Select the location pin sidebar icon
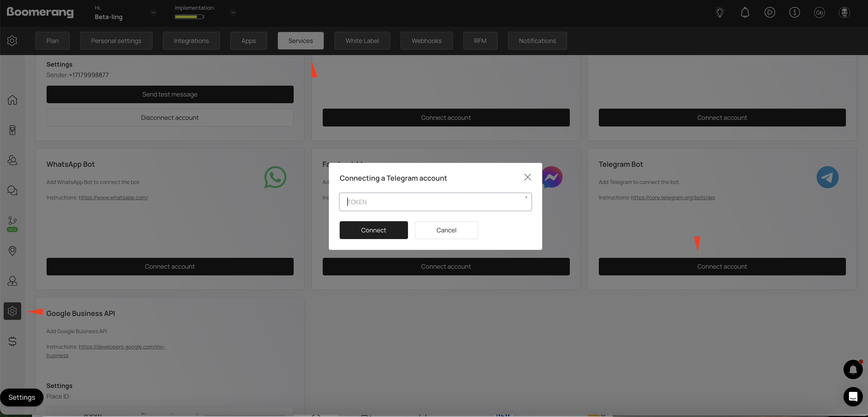 point(12,251)
